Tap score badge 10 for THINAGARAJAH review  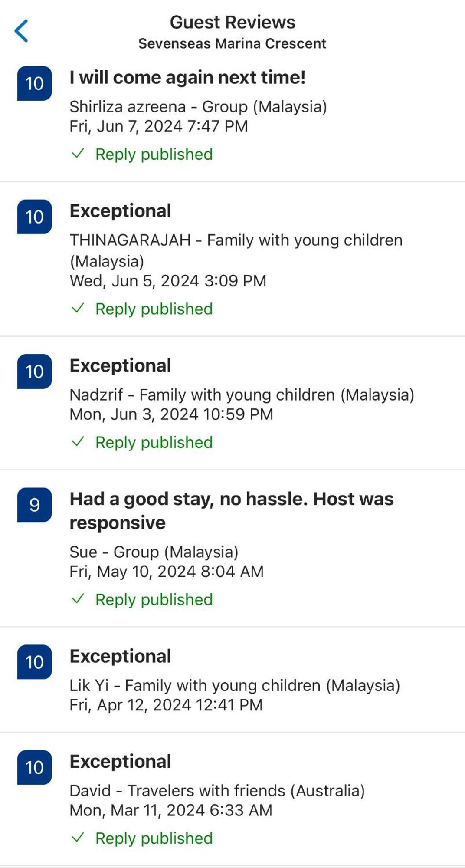point(35,217)
